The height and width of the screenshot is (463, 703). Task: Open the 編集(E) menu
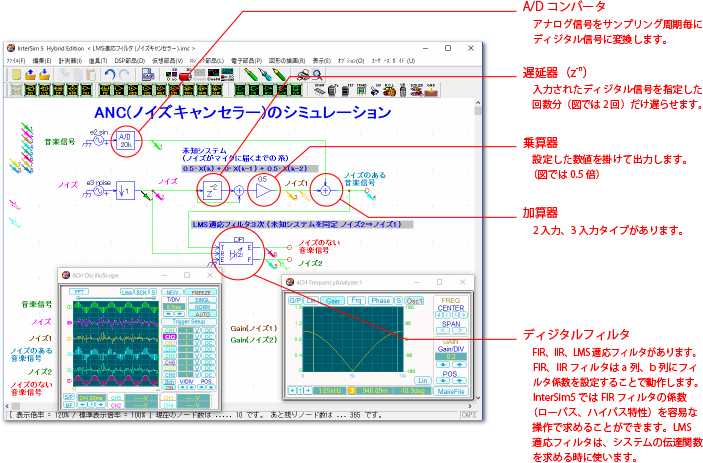42,61
